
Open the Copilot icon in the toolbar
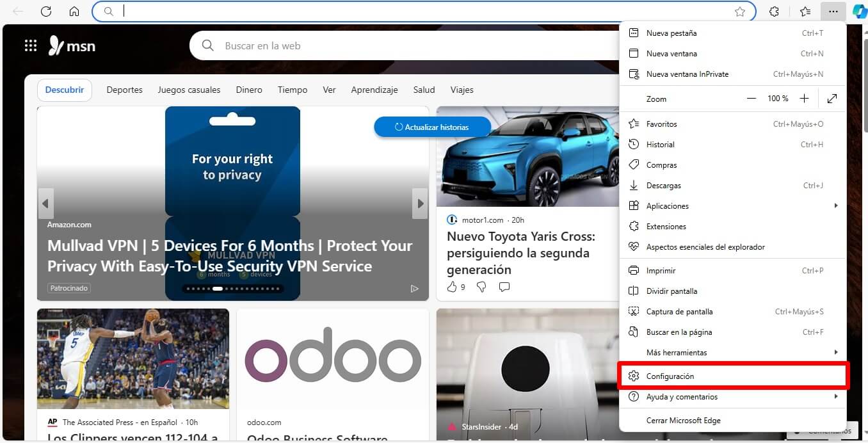(x=859, y=12)
